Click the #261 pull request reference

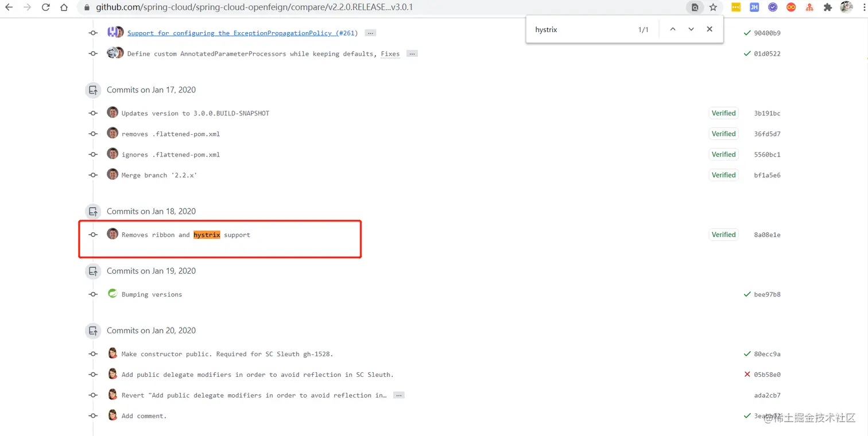[x=347, y=33]
